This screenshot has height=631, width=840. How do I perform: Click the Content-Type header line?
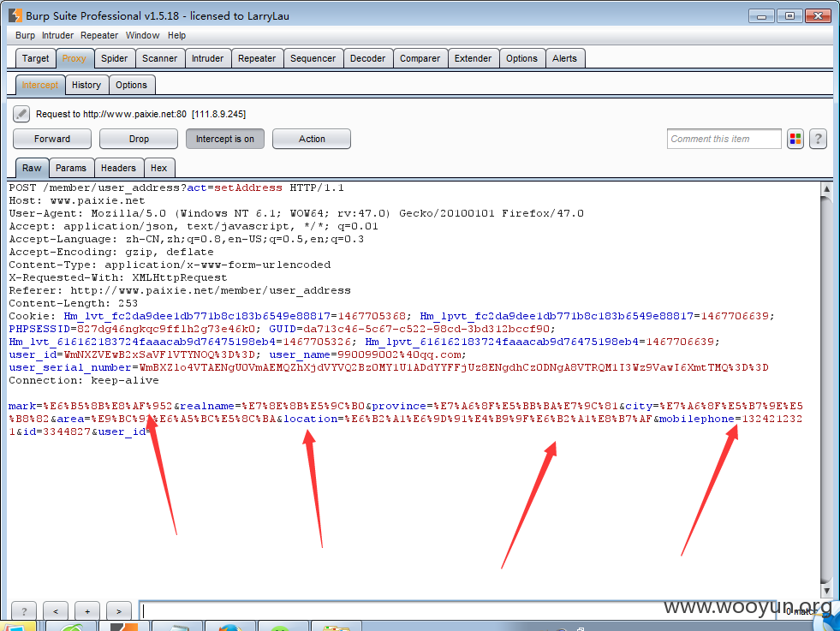click(x=170, y=265)
